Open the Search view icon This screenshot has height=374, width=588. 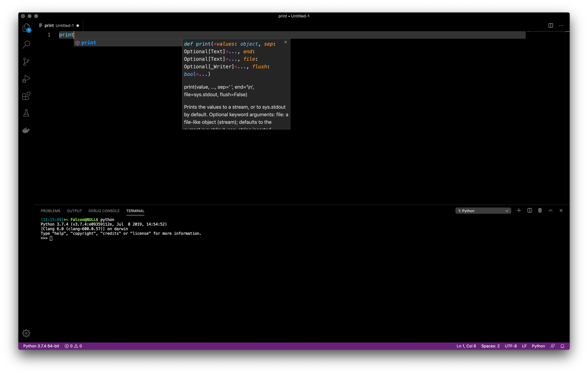tap(26, 44)
